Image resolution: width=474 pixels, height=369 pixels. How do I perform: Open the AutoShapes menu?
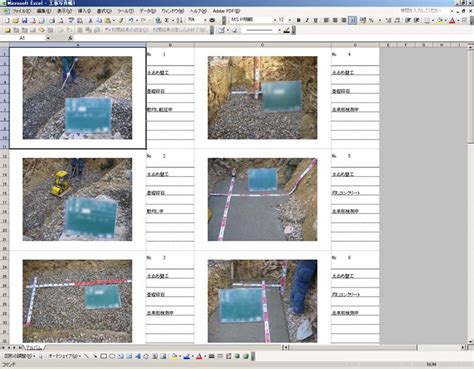pos(65,356)
